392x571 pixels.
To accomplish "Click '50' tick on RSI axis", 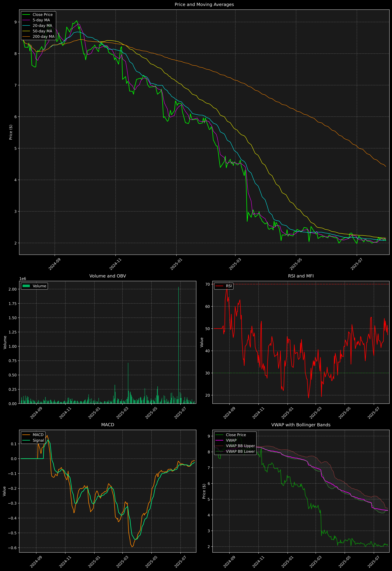I will pos(208,329).
